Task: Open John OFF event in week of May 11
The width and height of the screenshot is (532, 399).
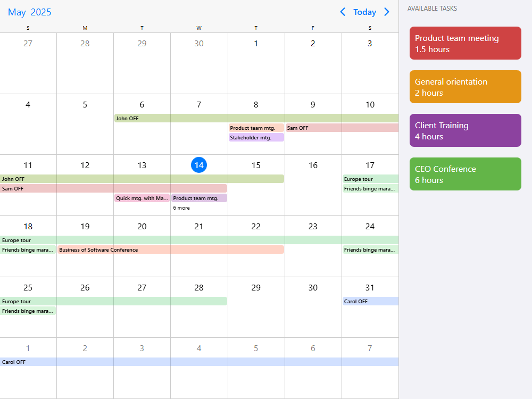Action: coord(142,179)
